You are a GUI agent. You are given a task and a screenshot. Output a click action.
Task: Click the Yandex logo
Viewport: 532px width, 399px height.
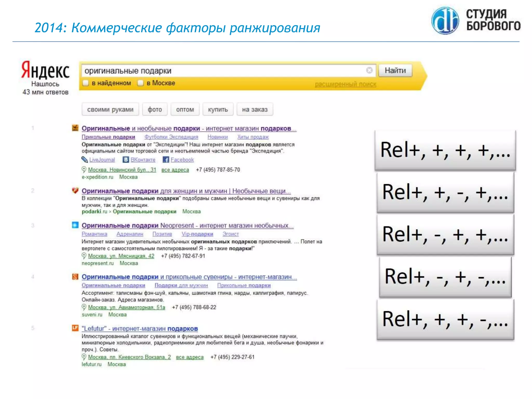tap(45, 70)
